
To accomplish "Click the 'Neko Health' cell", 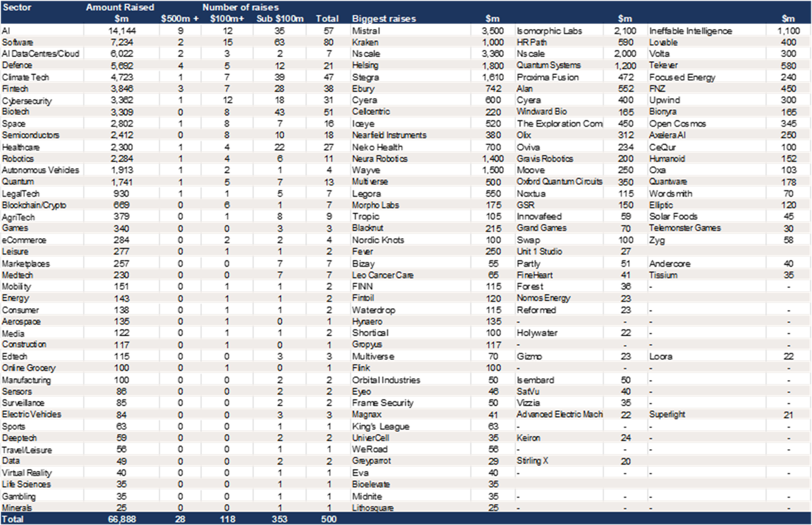I will pyautogui.click(x=377, y=147).
